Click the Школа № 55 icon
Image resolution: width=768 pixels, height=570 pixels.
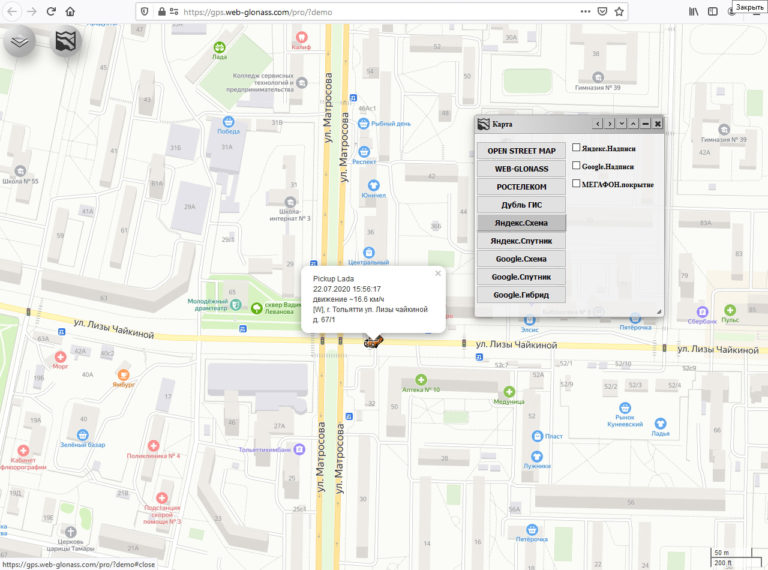tap(20, 171)
